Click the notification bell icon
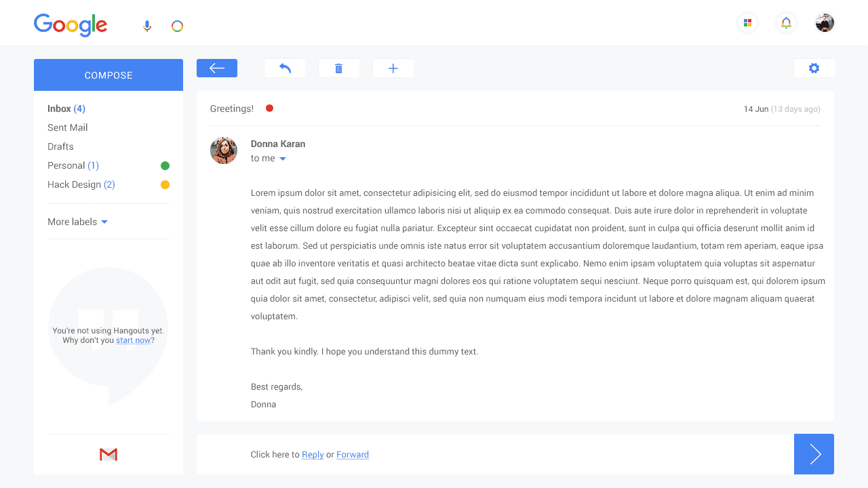The height and width of the screenshot is (488, 868). [786, 22]
